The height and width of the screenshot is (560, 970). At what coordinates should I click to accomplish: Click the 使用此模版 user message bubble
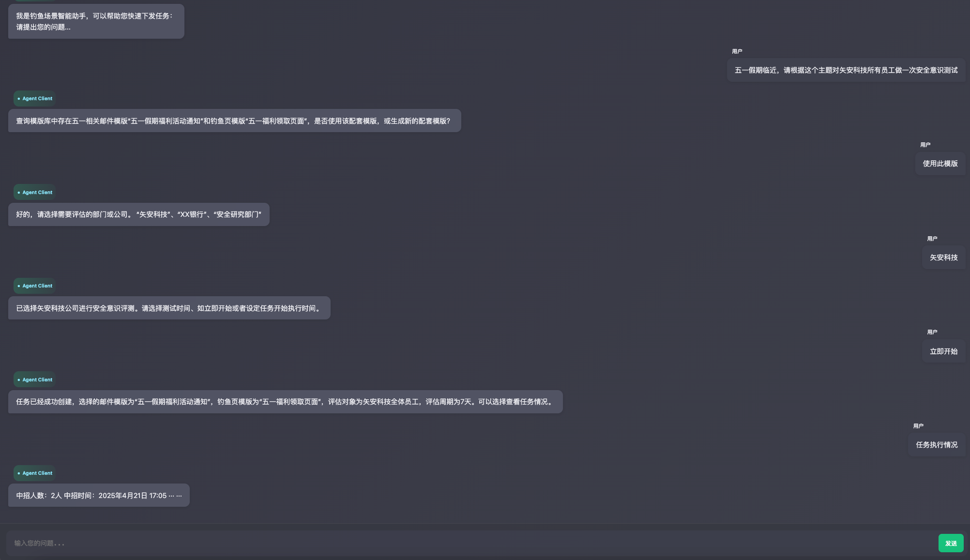pos(940,164)
